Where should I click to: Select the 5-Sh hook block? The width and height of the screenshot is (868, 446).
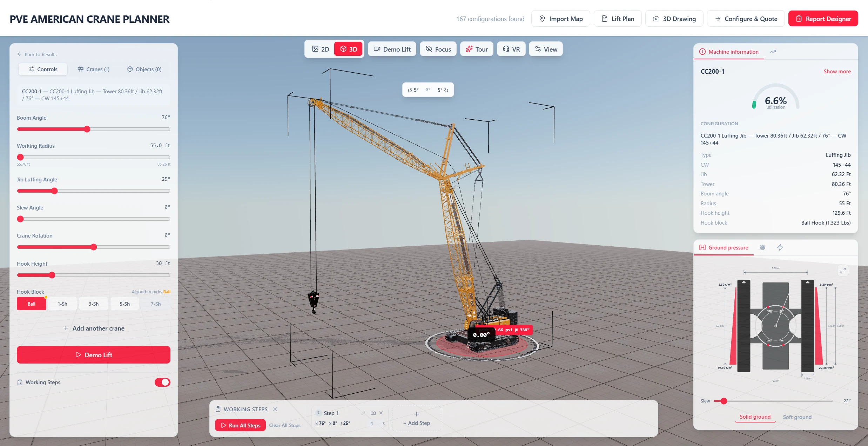[125, 304]
